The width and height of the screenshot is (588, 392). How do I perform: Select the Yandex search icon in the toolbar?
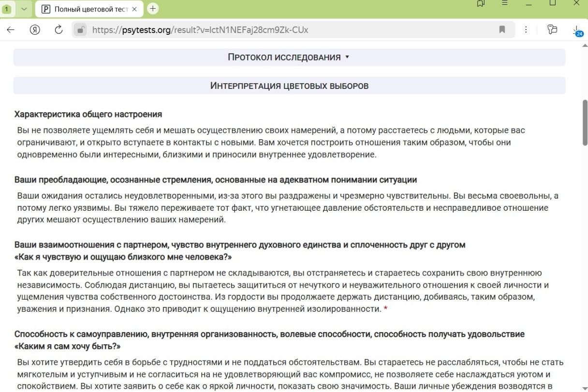(x=34, y=29)
